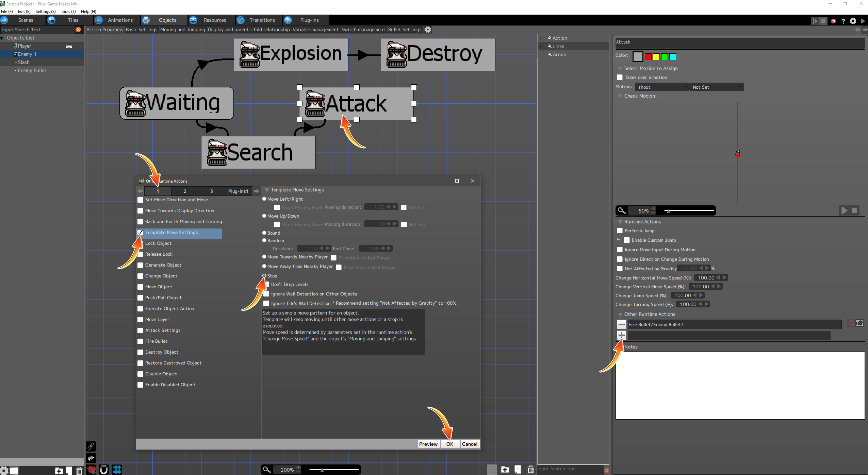Click the Preview button
Image resolution: width=868 pixels, height=475 pixels.
click(428, 444)
